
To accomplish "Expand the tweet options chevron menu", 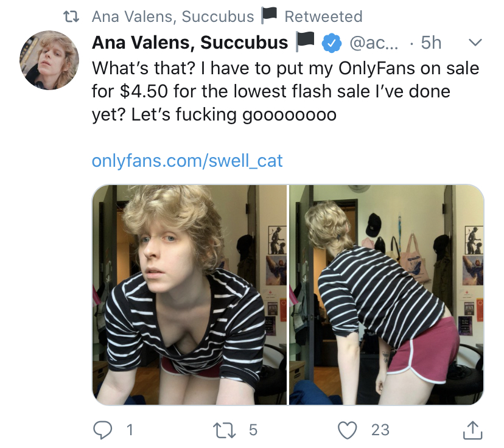I will 475,43.
